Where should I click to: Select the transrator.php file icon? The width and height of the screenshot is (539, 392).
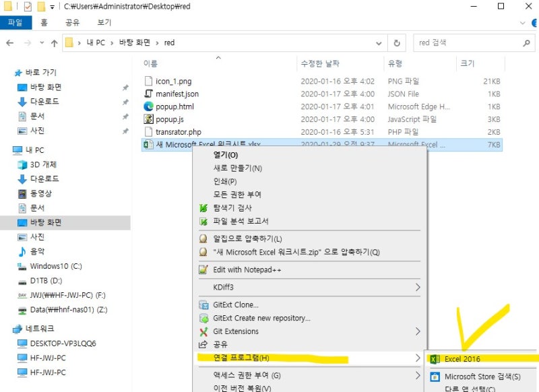click(x=148, y=132)
